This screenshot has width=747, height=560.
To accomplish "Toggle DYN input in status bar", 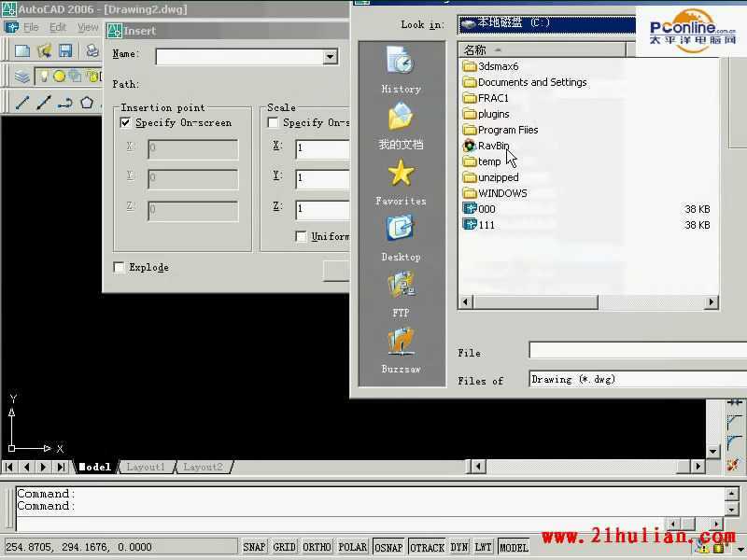I will [x=459, y=547].
